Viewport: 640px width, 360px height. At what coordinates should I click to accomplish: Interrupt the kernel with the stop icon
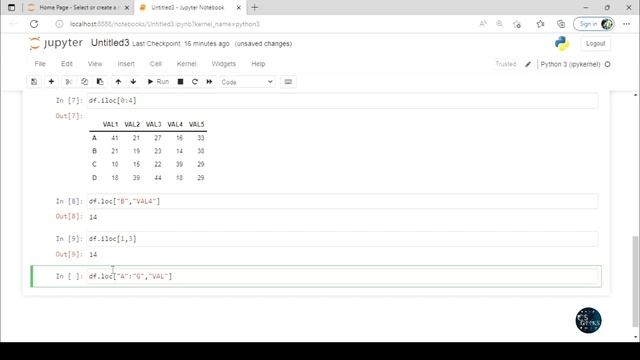(180, 82)
